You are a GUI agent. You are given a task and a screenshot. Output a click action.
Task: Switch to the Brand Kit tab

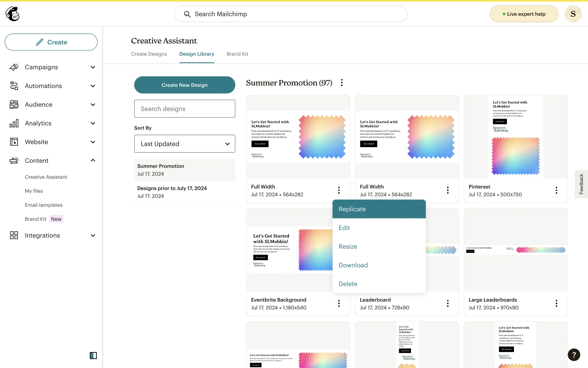237,54
